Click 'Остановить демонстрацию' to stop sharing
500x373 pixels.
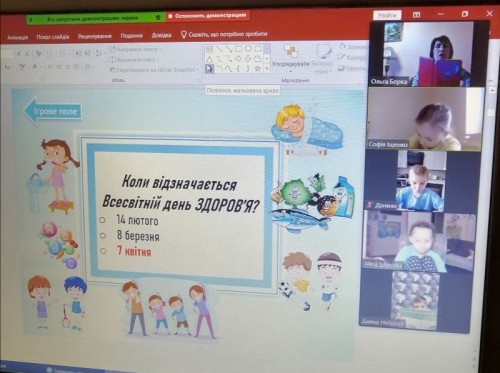pos(207,16)
